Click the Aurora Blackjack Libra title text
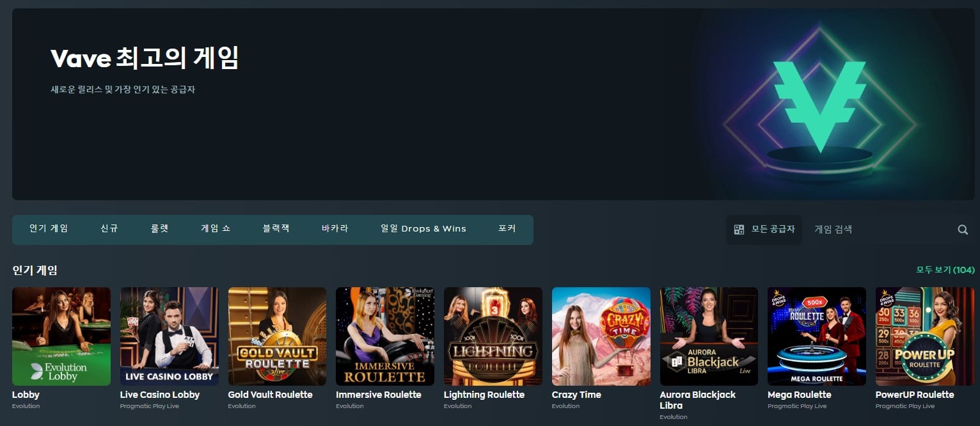Viewport: 980px width, 426px height. [x=698, y=400]
